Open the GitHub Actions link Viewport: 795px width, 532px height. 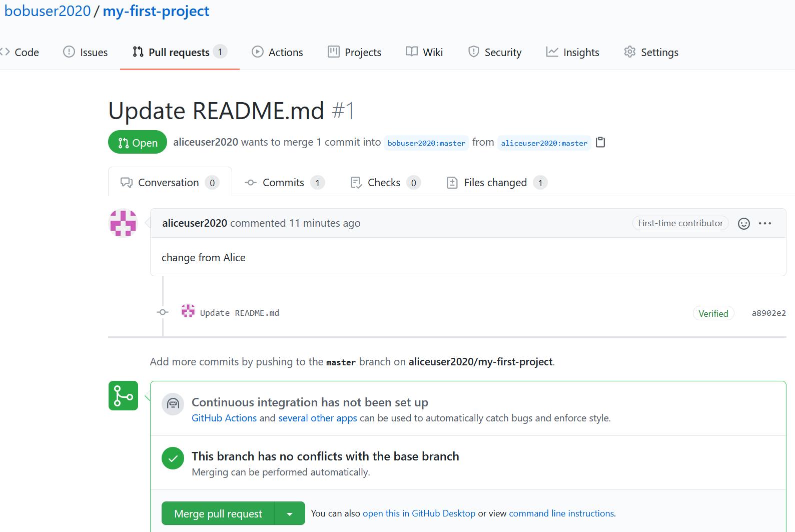(x=224, y=418)
